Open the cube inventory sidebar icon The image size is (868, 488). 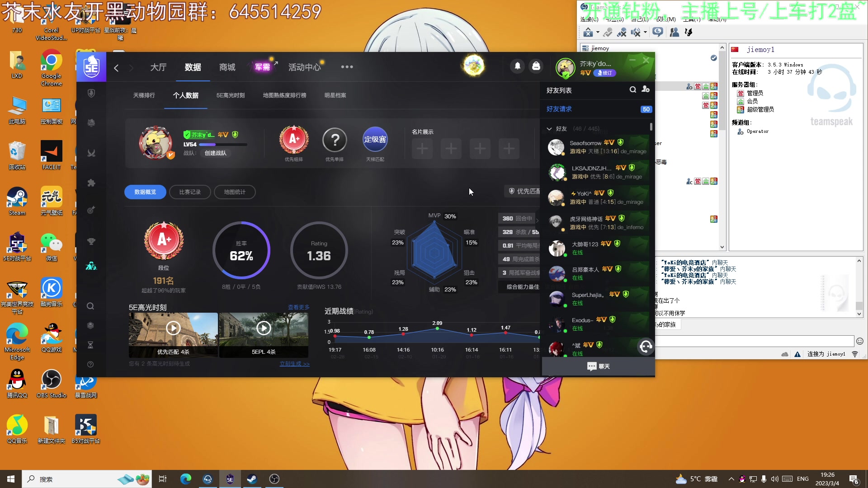pos(90,325)
